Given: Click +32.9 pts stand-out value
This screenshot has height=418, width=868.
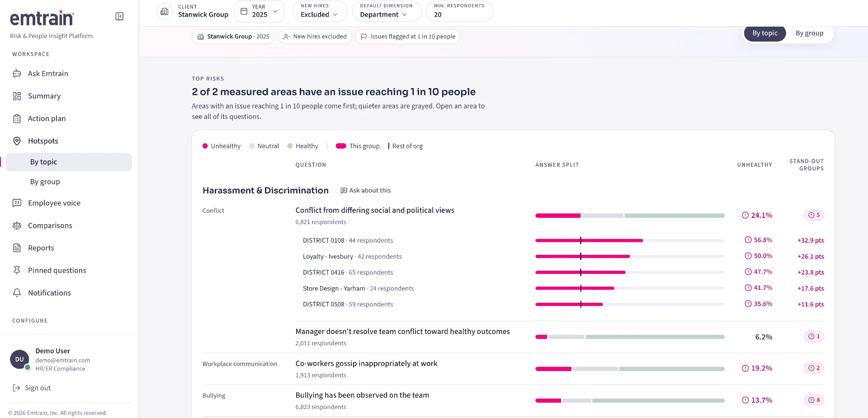Looking at the screenshot, I should click(811, 241).
